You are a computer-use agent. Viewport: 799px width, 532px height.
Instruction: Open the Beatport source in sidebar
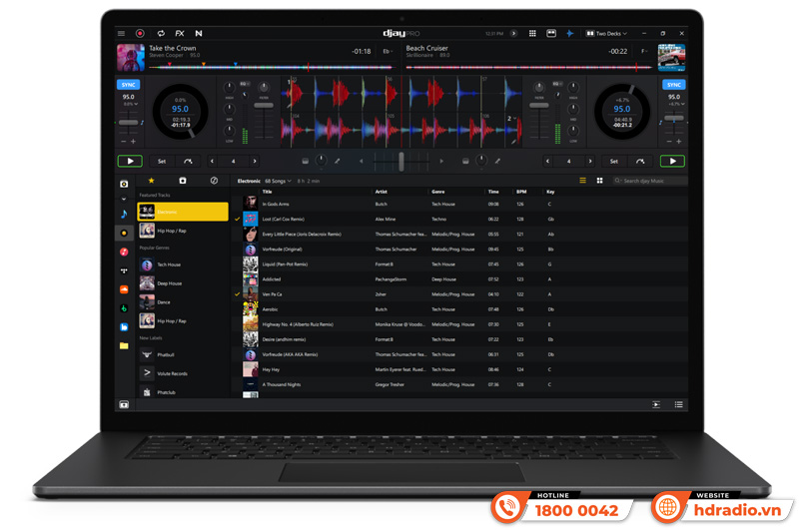124,308
